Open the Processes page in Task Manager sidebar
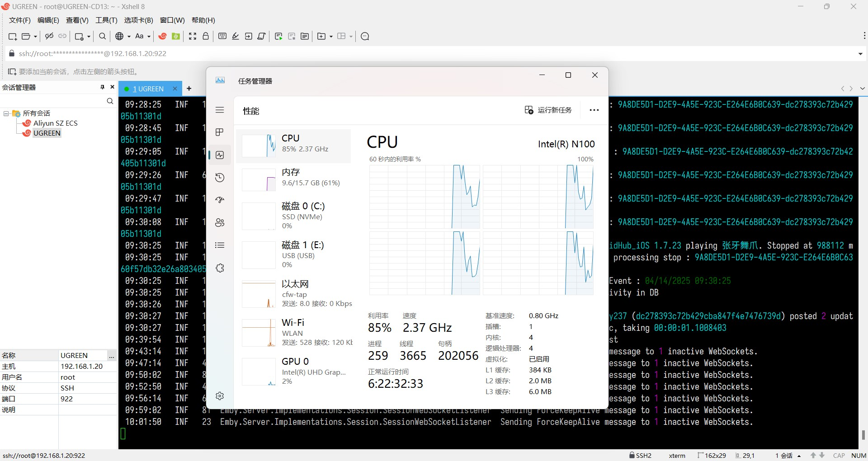Viewport: 868px width, 461px height. [x=220, y=132]
